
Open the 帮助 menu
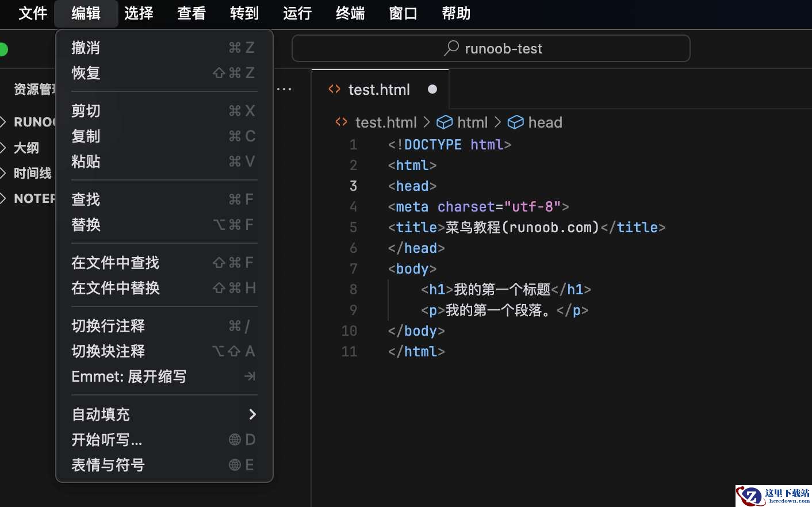(x=456, y=13)
